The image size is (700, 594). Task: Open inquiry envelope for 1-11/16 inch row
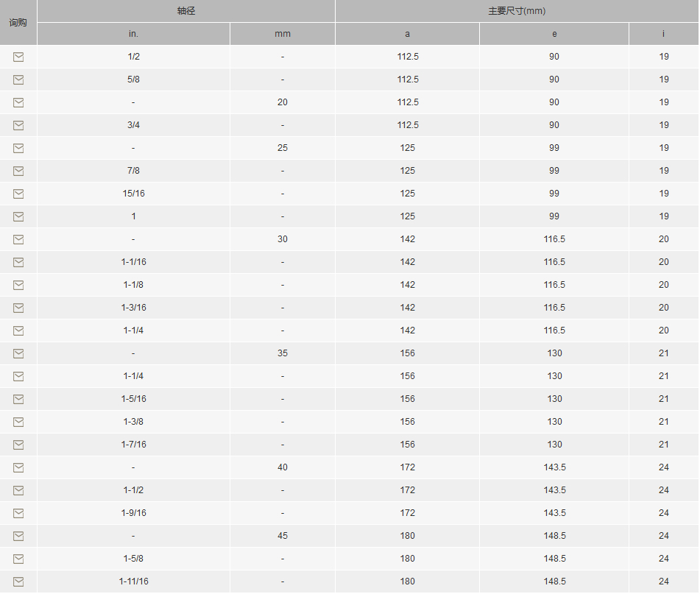tap(18, 581)
